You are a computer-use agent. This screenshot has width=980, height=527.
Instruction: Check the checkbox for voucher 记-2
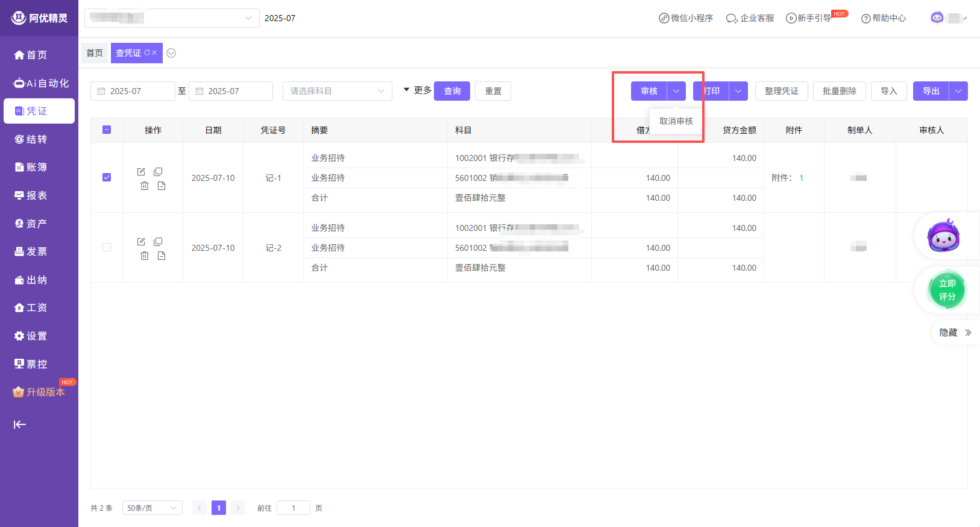point(107,247)
